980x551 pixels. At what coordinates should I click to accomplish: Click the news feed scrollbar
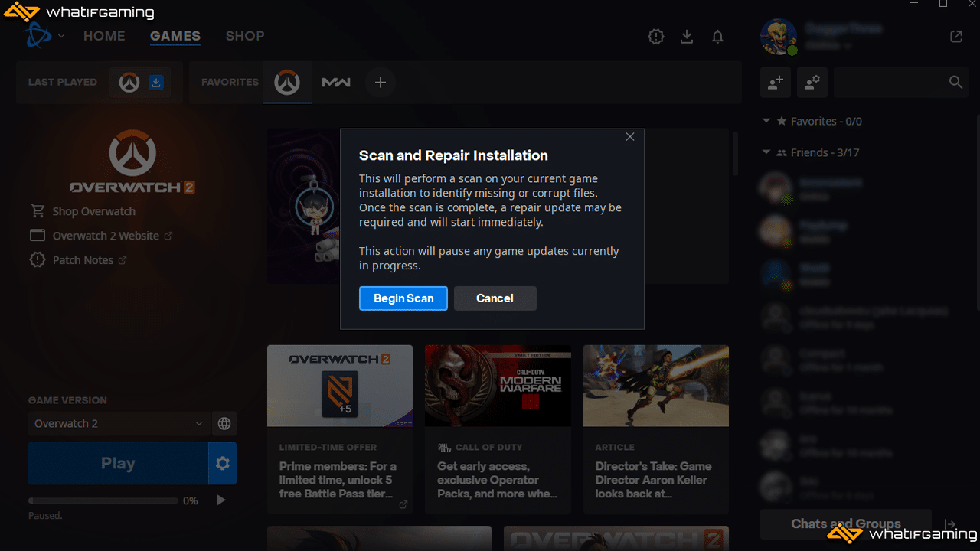pyautogui.click(x=736, y=153)
